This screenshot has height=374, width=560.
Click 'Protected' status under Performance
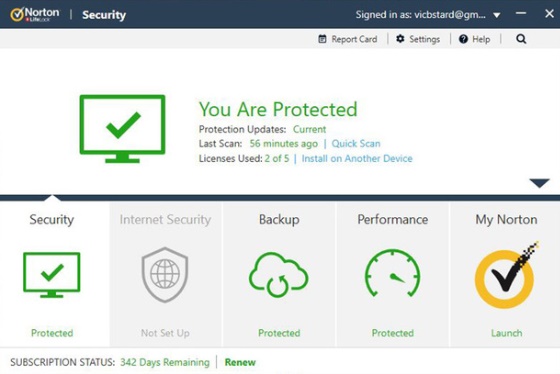click(392, 333)
